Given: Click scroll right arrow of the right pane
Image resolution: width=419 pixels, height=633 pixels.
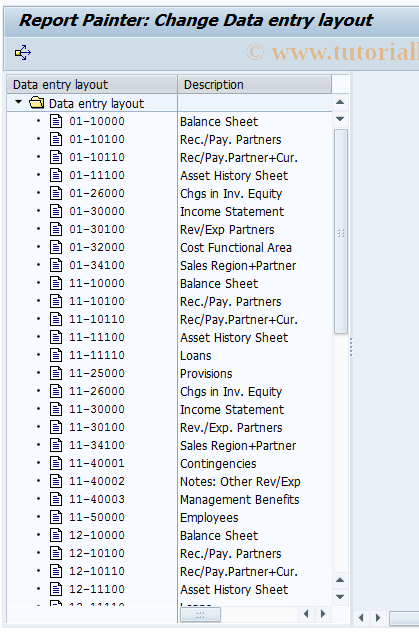Looking at the screenshot, I should click(x=378, y=617).
